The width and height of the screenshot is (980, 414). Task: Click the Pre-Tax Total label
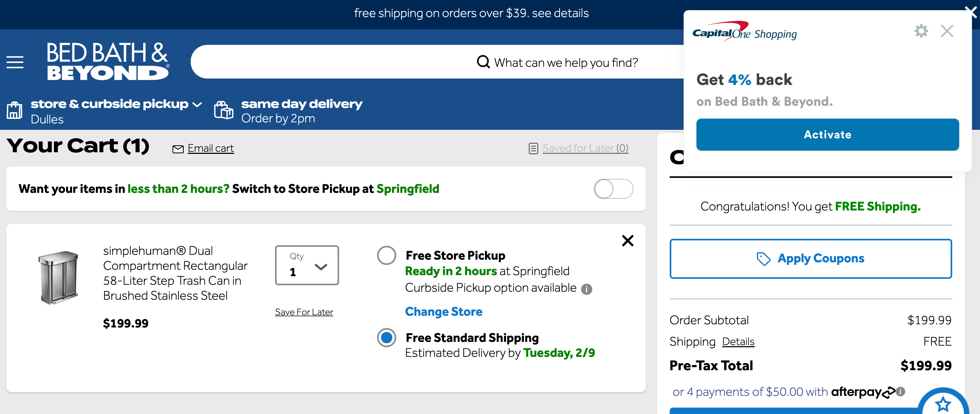pos(711,366)
